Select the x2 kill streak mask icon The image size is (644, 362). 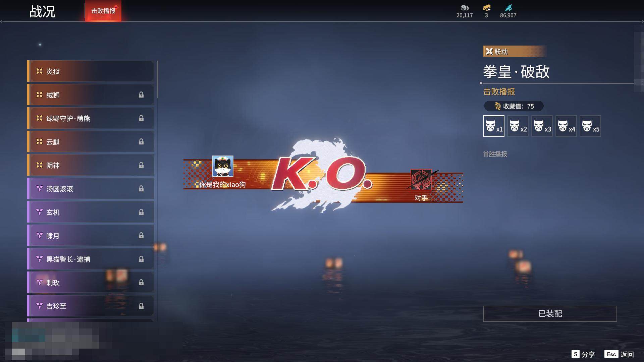click(x=518, y=126)
